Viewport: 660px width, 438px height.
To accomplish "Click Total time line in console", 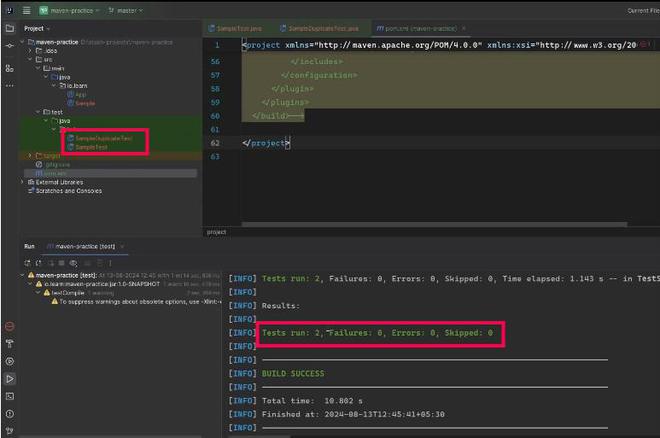I will (x=312, y=401).
